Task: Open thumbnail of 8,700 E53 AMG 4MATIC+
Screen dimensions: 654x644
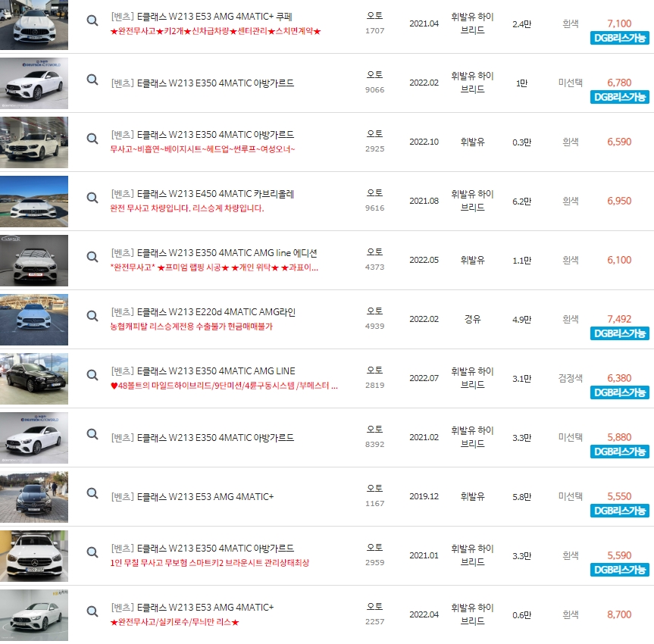Action: pyautogui.click(x=34, y=615)
